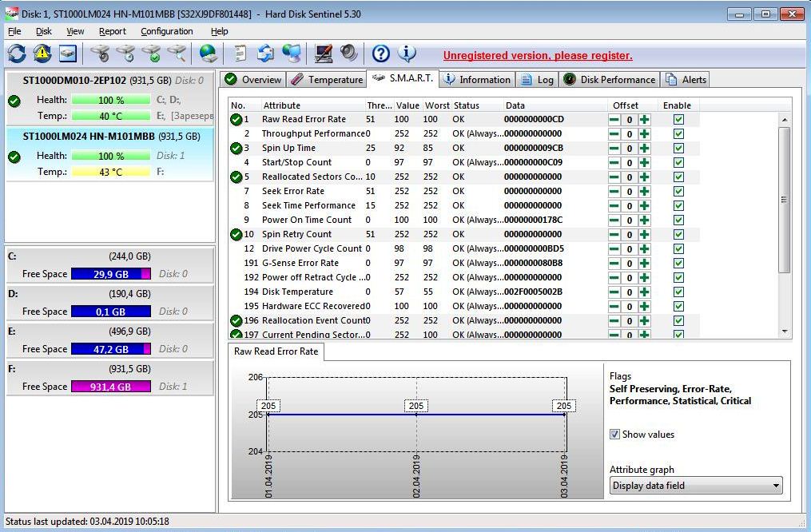The height and width of the screenshot is (532, 811).
Task: Click the first disk test icon, left of the clock one
Action: coord(100,54)
